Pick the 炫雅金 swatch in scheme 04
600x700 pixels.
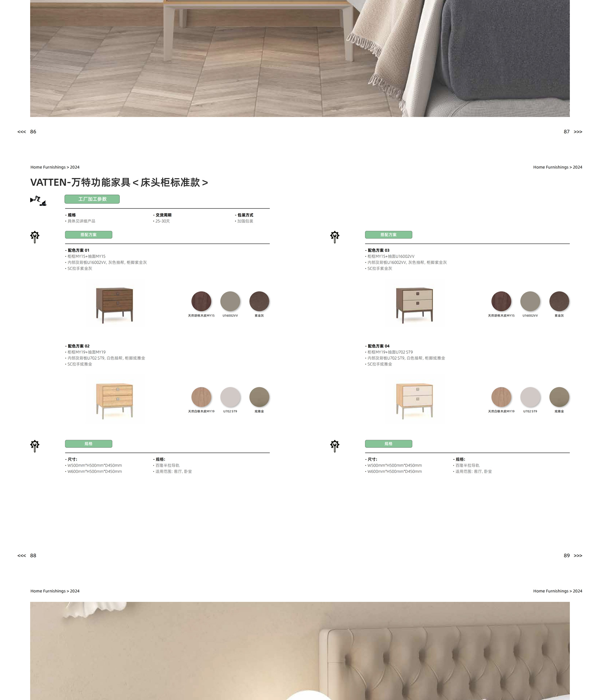559,397
